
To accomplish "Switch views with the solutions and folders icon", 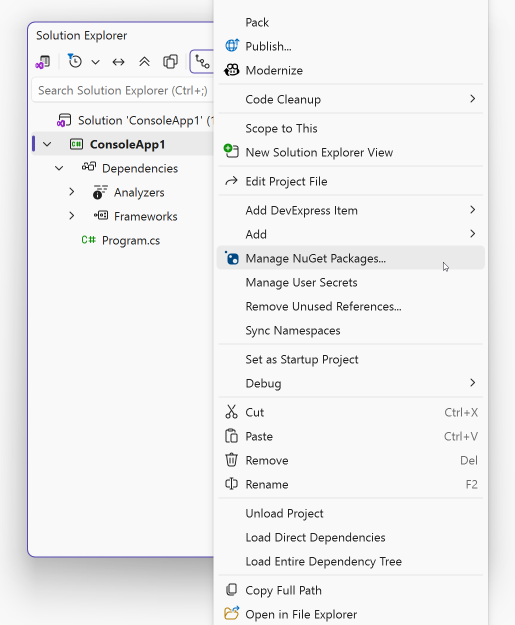I will [x=43, y=62].
